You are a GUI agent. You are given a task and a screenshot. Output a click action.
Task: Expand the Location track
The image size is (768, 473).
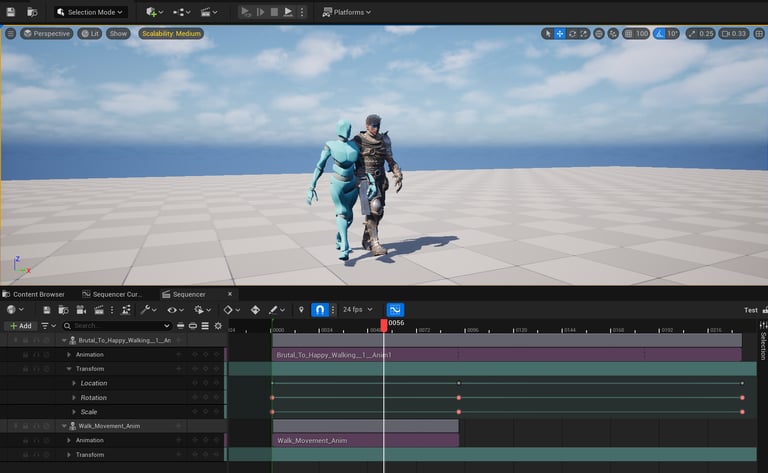[74, 383]
